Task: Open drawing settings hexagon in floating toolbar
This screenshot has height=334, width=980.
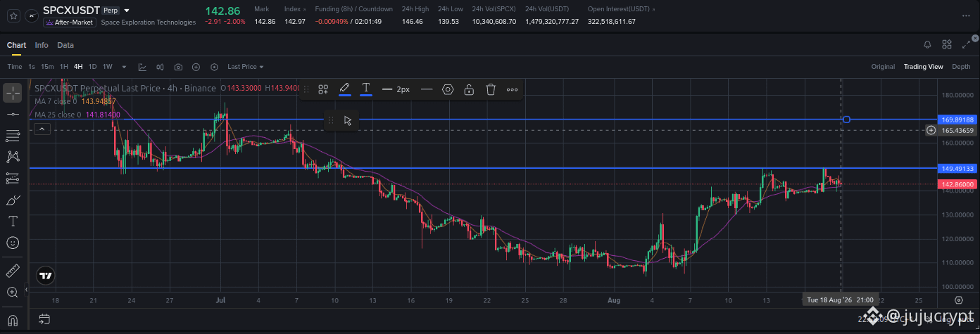Action: [x=448, y=89]
